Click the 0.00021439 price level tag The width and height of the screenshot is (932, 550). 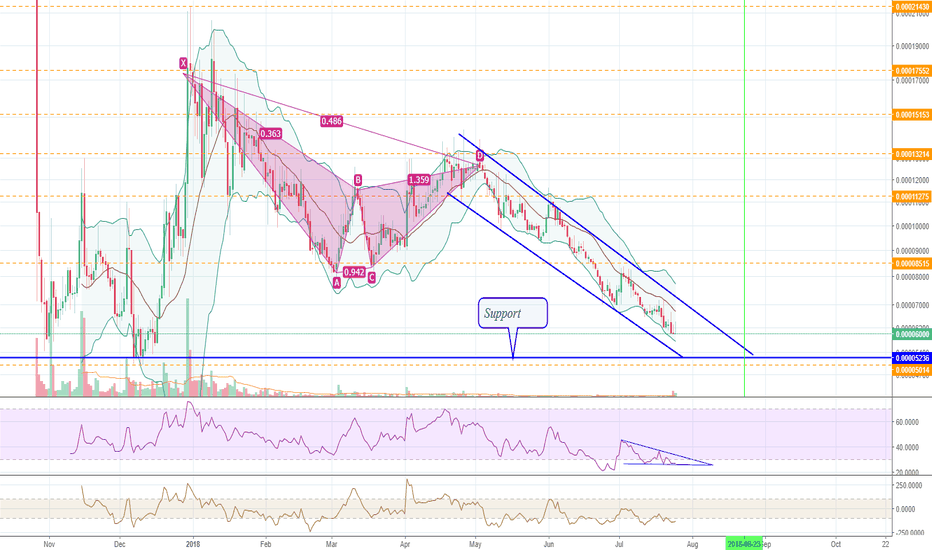(912, 7)
